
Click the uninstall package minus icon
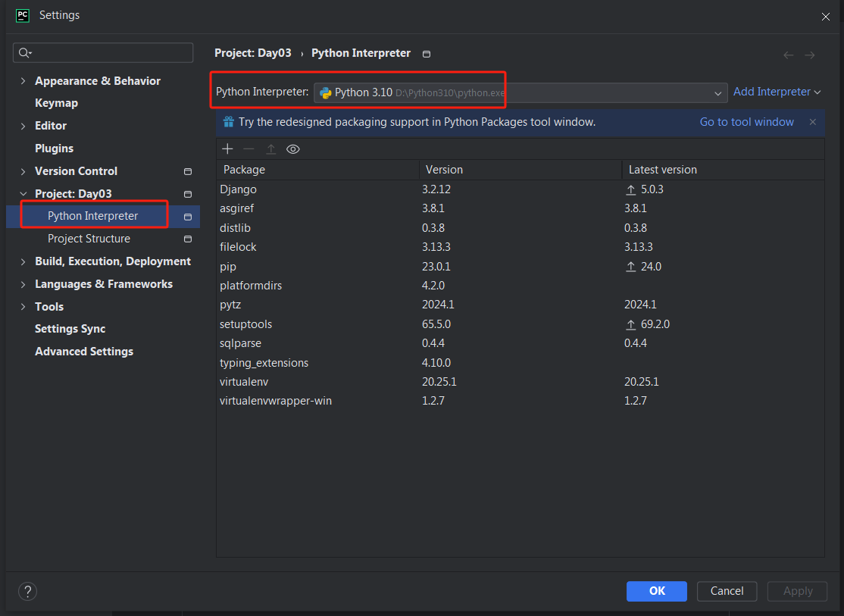[249, 149]
